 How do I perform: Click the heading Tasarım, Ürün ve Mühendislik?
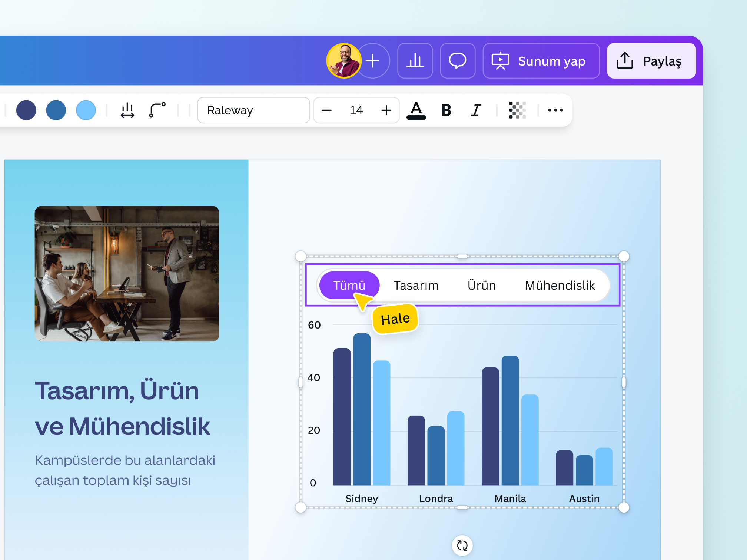[122, 409]
